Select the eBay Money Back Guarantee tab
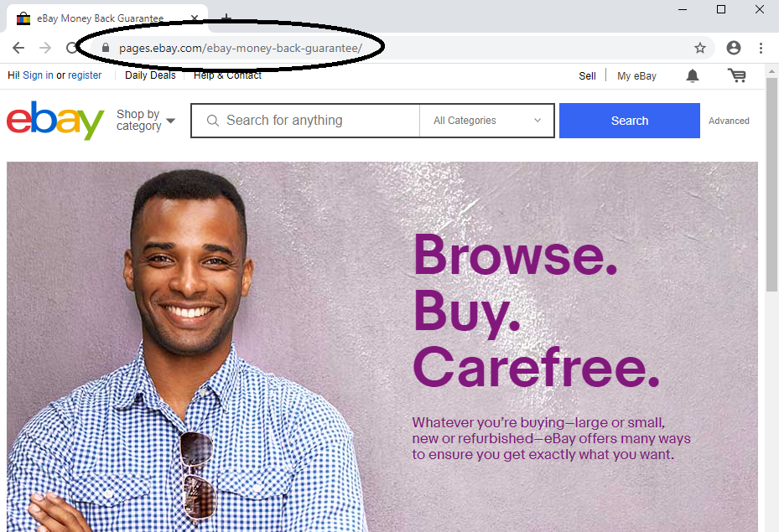Image resolution: width=779 pixels, height=532 pixels. pyautogui.click(x=107, y=19)
